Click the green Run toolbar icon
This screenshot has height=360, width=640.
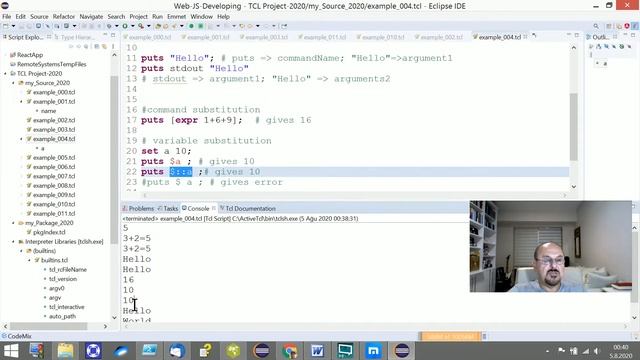125,26
